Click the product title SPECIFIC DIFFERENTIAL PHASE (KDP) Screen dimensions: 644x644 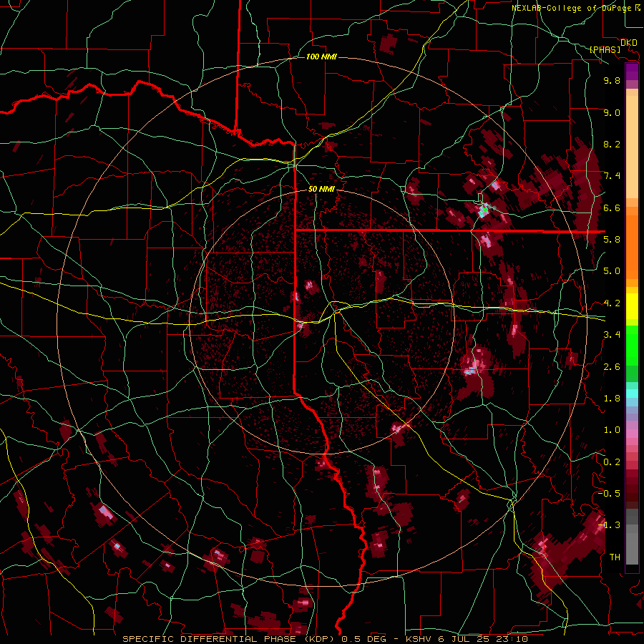(x=229, y=639)
